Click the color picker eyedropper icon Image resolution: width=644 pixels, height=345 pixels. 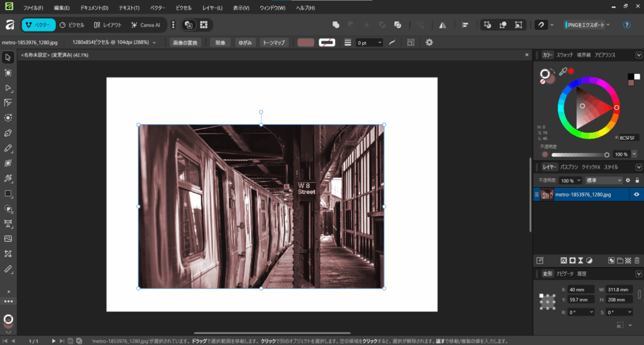pos(563,72)
